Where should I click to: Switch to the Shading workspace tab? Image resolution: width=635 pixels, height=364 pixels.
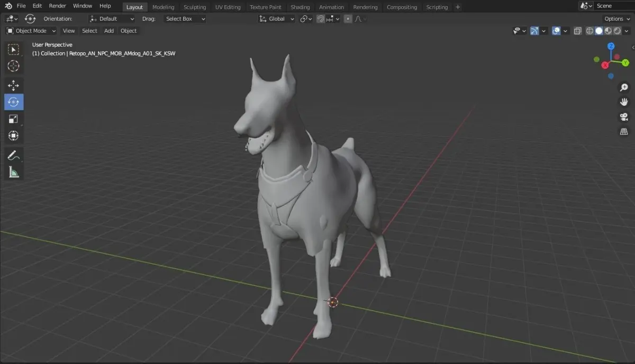click(300, 7)
